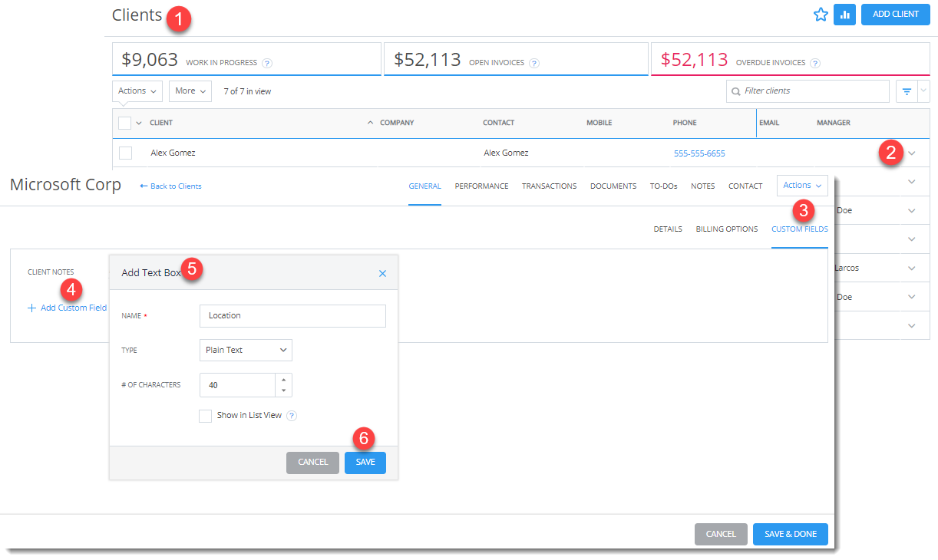Click the # of Characters field
Image resolution: width=938 pixels, height=560 pixels.
(237, 385)
